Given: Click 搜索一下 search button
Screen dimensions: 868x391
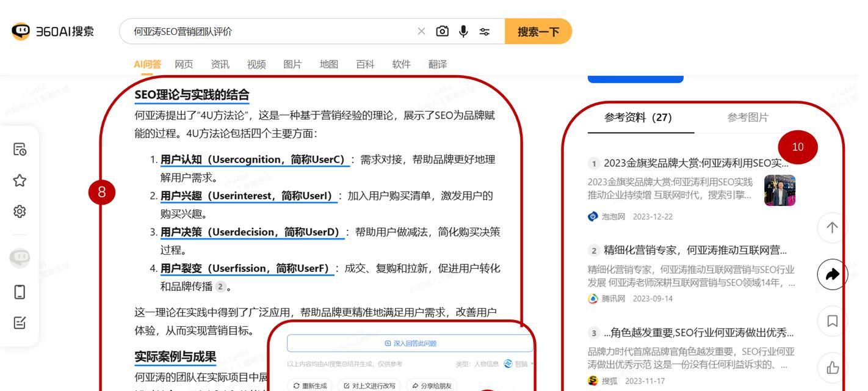Looking at the screenshot, I should 538,31.
